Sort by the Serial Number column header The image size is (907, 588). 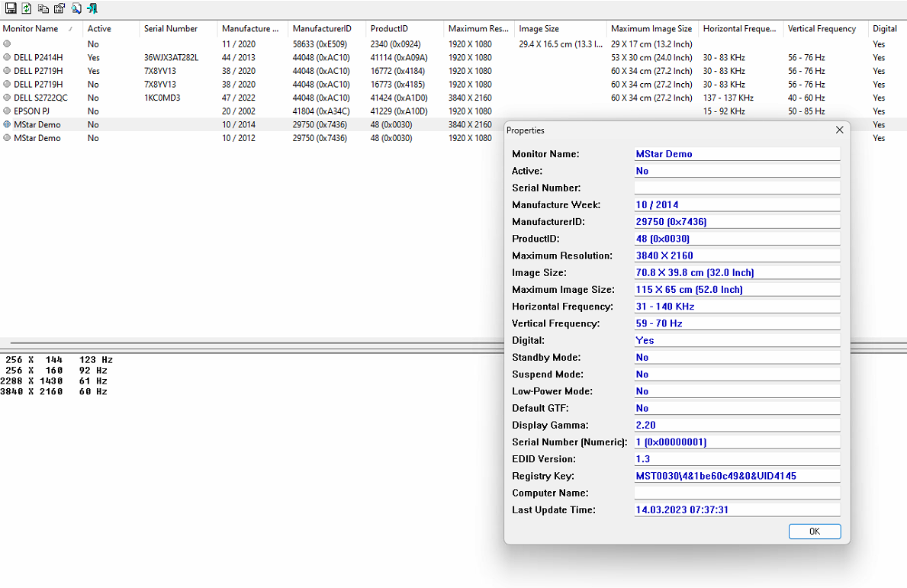pyautogui.click(x=179, y=28)
